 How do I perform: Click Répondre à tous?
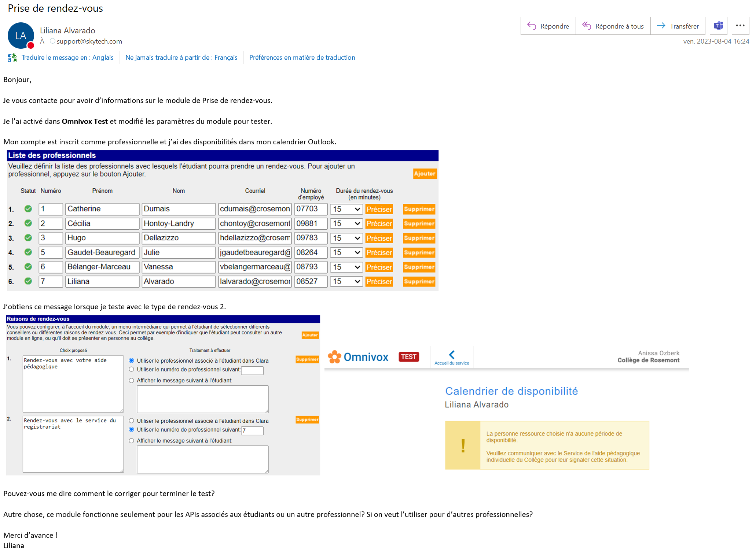[x=613, y=26]
